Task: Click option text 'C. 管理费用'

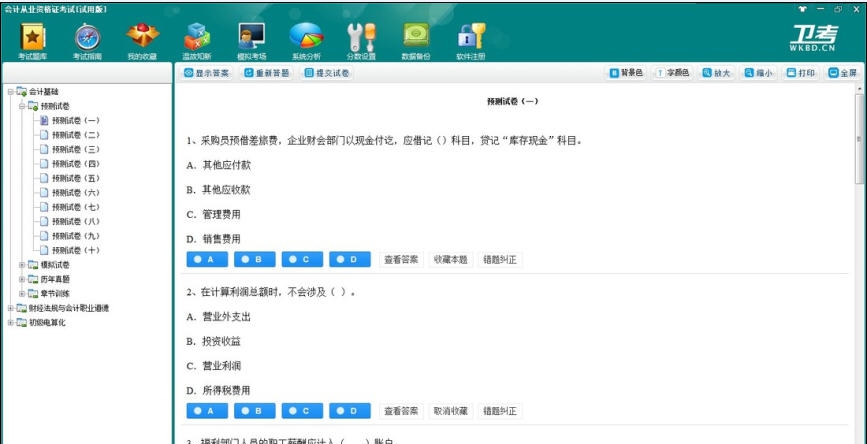Action: pyautogui.click(x=213, y=214)
